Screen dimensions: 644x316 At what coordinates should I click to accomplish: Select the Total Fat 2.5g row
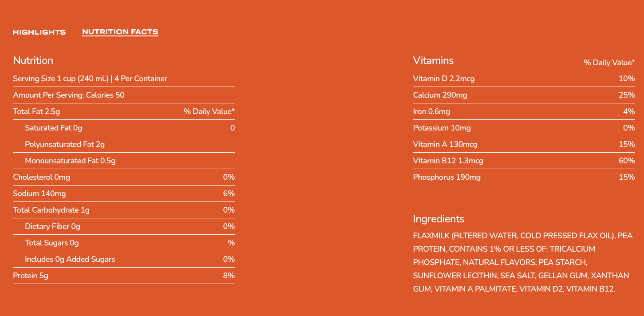tap(36, 111)
